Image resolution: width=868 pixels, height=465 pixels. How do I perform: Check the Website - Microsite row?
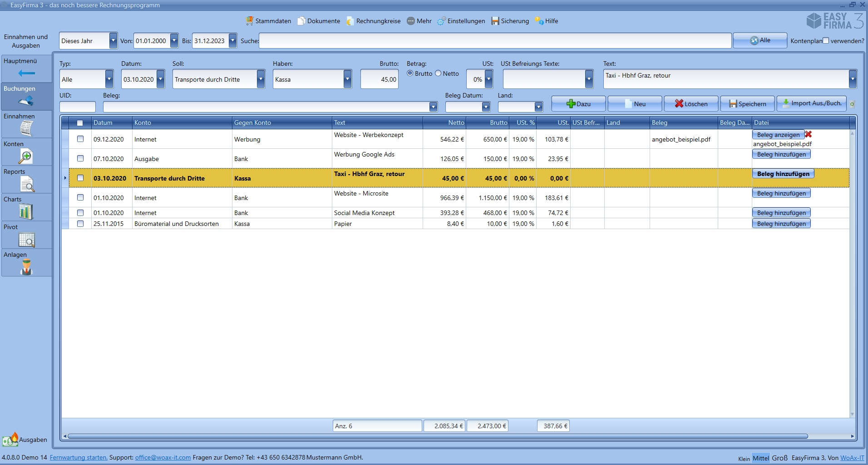(x=80, y=197)
